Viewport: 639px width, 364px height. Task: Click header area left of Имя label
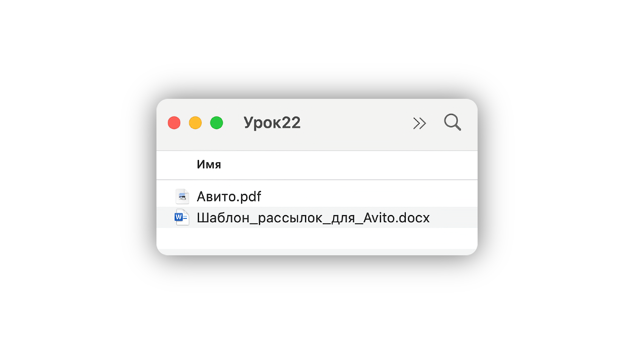tap(176, 165)
